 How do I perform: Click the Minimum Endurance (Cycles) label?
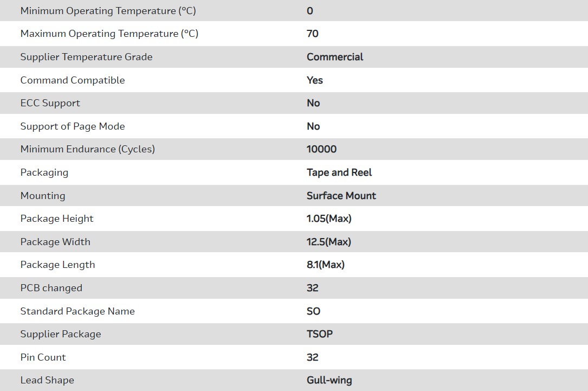[87, 149]
